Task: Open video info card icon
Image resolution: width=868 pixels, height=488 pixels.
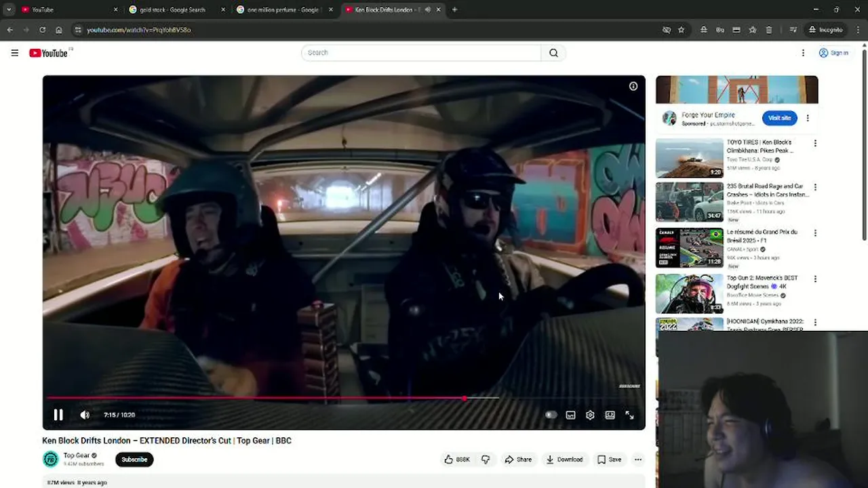Action: 633,86
